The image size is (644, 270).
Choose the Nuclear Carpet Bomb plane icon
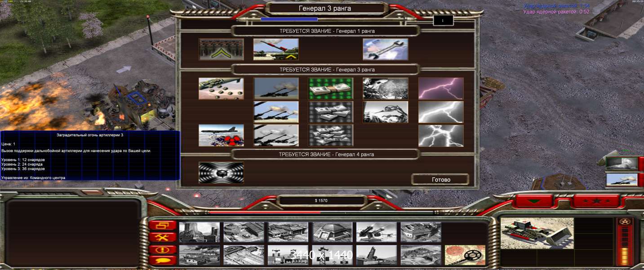(221, 135)
